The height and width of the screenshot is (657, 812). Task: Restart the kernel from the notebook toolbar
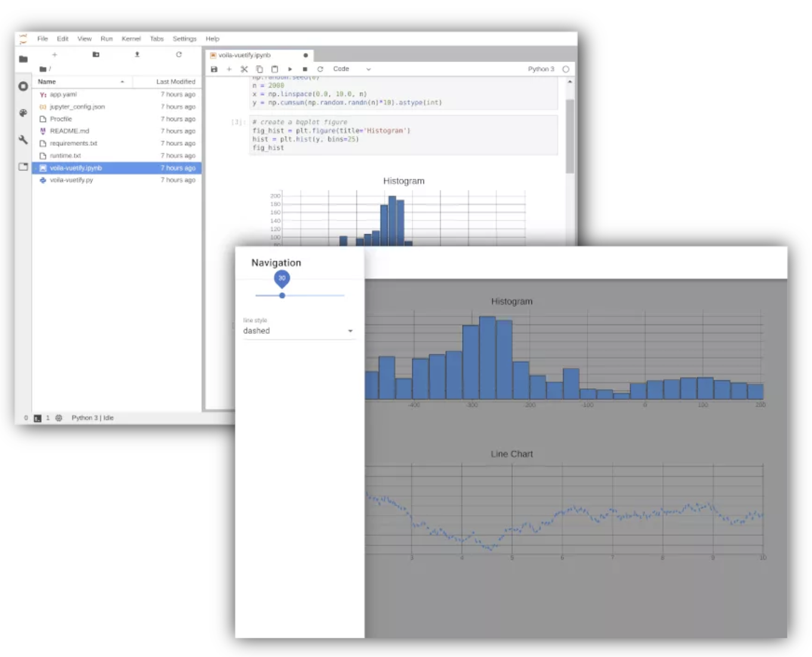pos(320,69)
